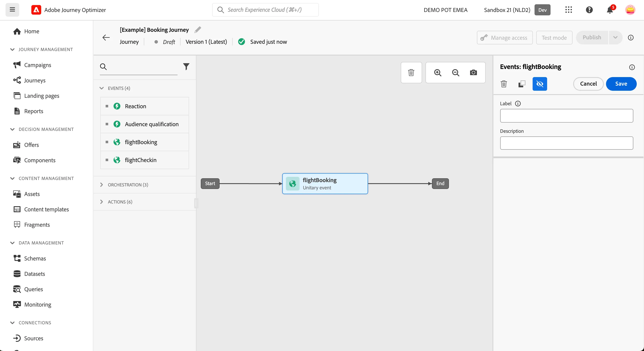644x351 pixels.
Task: Delete the flightBooking event in pane
Action: [504, 84]
